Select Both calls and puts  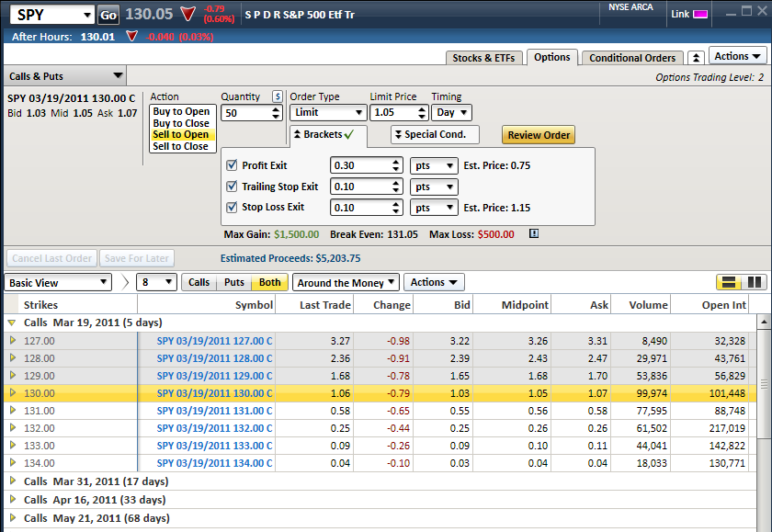269,282
